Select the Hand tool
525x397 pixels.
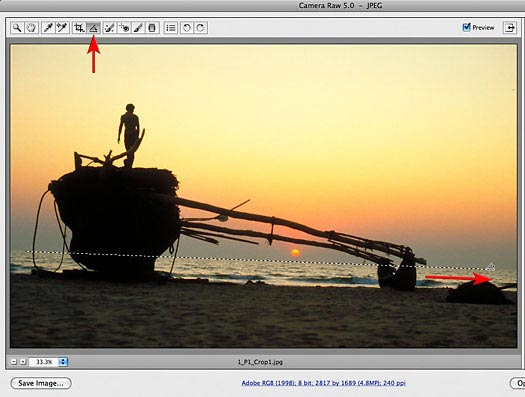pyautogui.click(x=31, y=28)
